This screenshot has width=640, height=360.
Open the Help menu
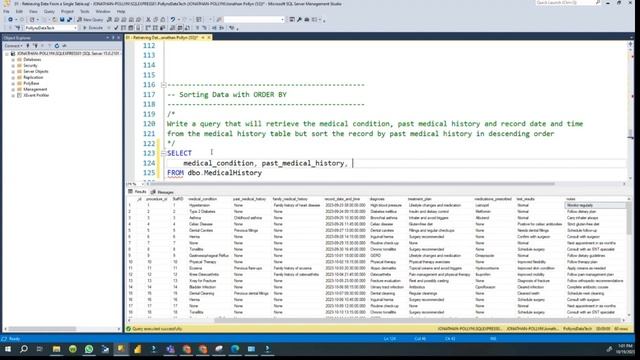click(121, 11)
